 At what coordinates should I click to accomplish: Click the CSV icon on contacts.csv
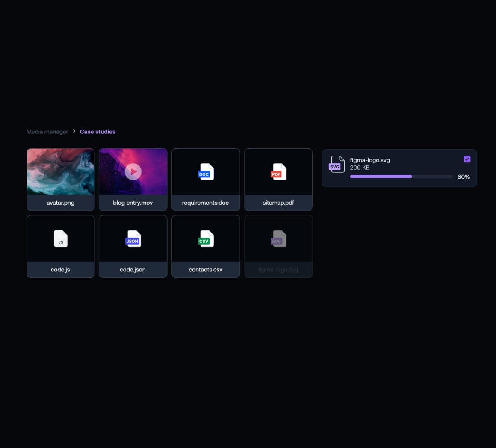point(205,239)
